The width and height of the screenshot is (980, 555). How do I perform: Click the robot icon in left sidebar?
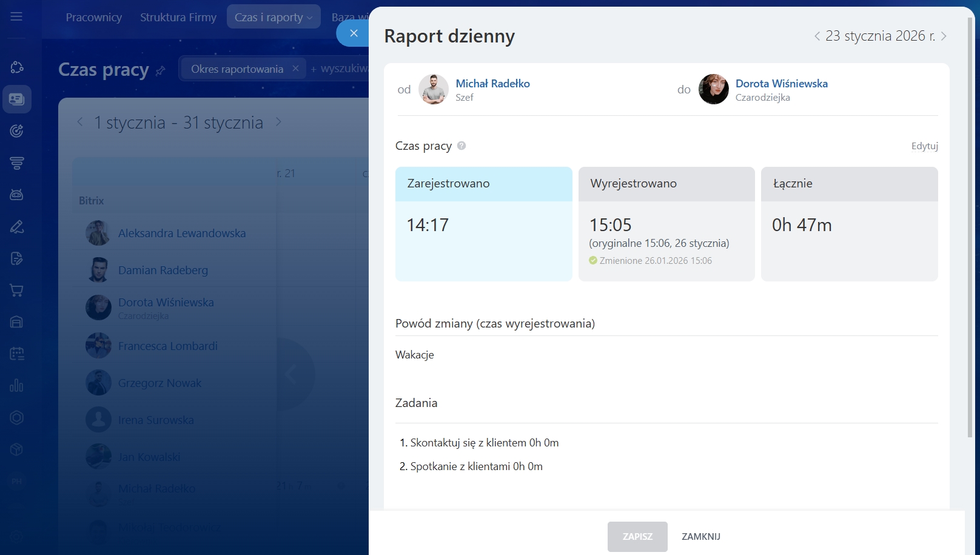coord(17,195)
